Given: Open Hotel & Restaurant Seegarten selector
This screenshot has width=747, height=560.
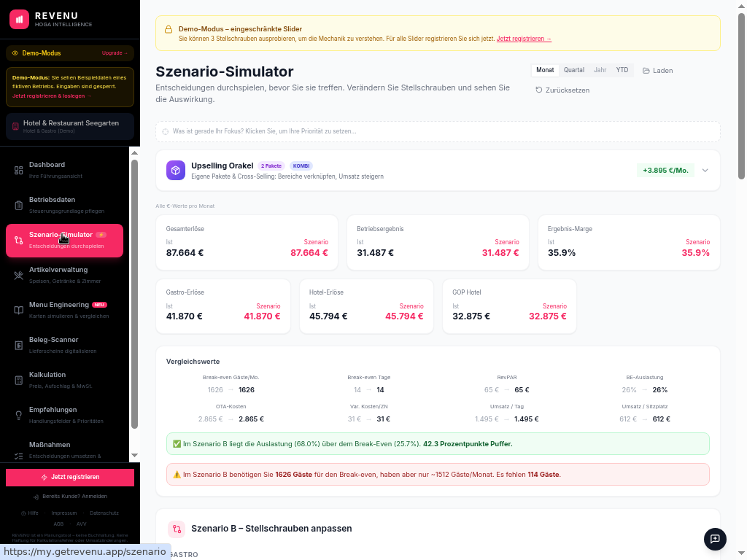Looking at the screenshot, I should (70, 126).
